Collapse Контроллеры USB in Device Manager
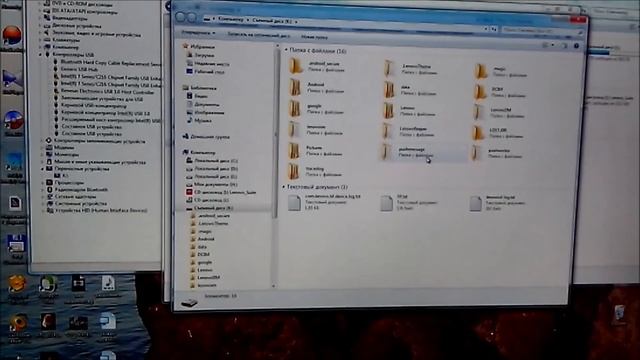Viewport: 640px width, 360px height. point(41,55)
